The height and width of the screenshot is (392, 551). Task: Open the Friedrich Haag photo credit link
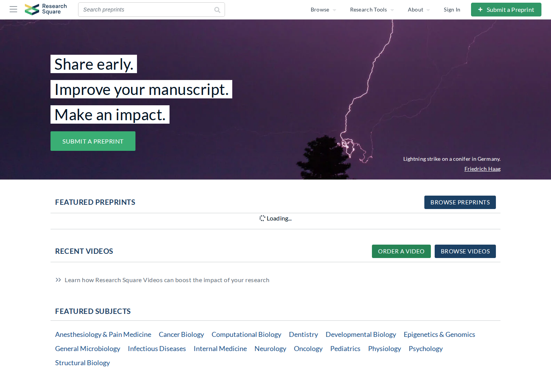point(483,169)
